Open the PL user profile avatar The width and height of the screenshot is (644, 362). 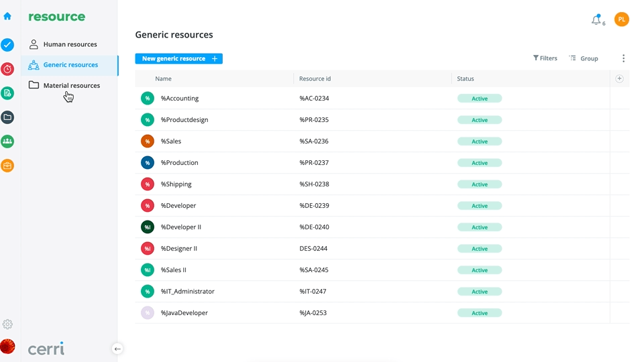[x=621, y=19]
